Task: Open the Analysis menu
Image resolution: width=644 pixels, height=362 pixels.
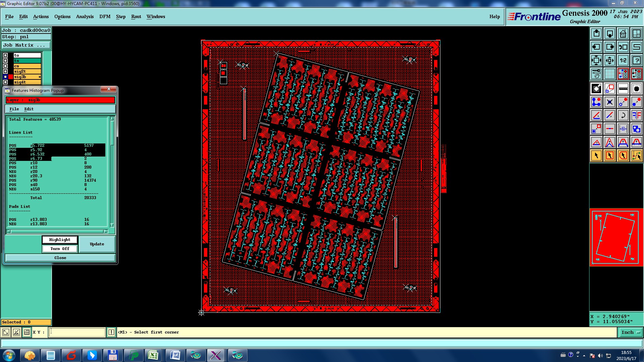Action: point(85,16)
